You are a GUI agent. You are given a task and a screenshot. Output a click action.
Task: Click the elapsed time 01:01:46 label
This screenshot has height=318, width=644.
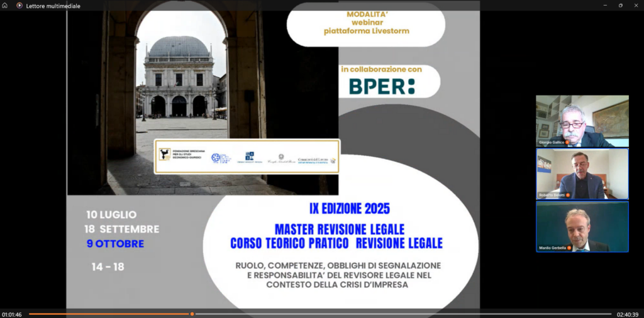(11, 314)
